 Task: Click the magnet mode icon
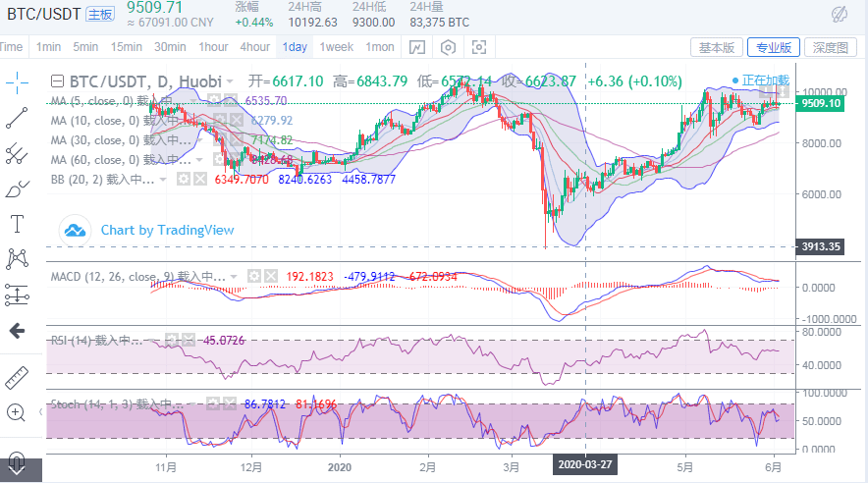(17, 460)
